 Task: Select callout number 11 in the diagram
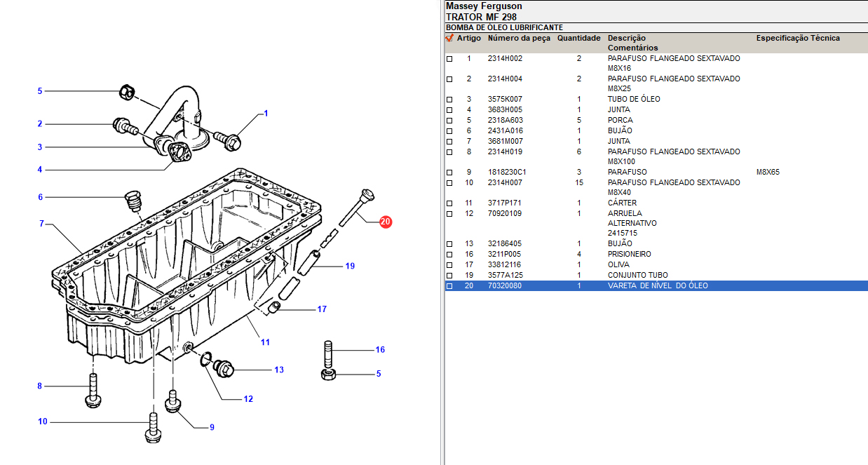pyautogui.click(x=265, y=342)
